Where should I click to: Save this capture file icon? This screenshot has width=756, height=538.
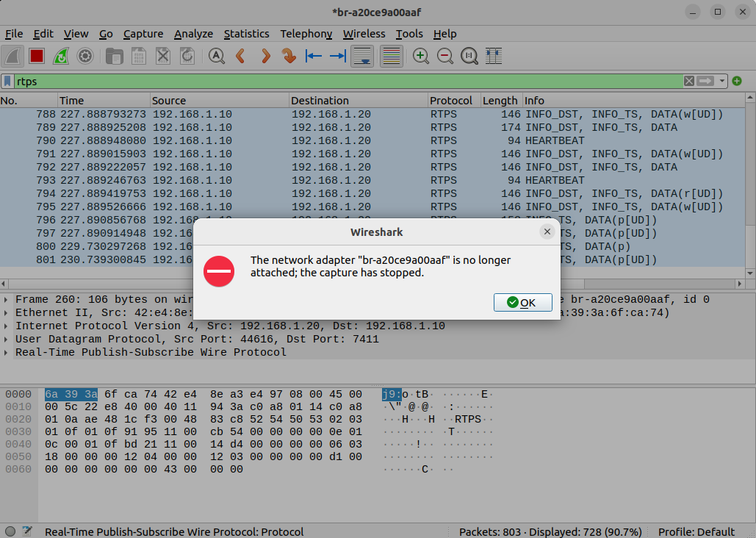tap(139, 57)
